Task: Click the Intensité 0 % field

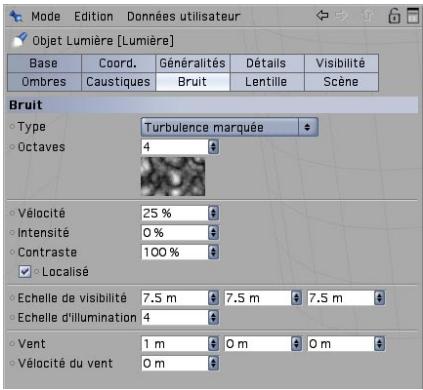Action: pyautogui.click(x=175, y=233)
